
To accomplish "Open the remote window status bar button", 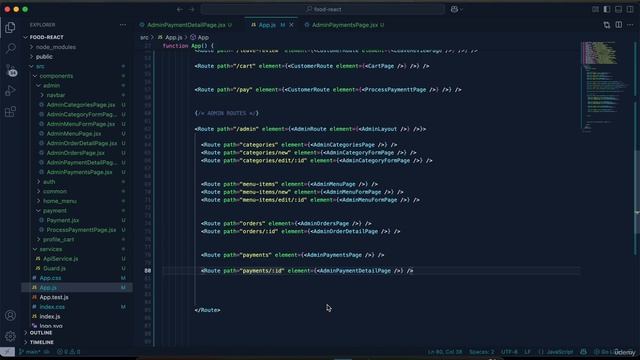I will [7, 352].
